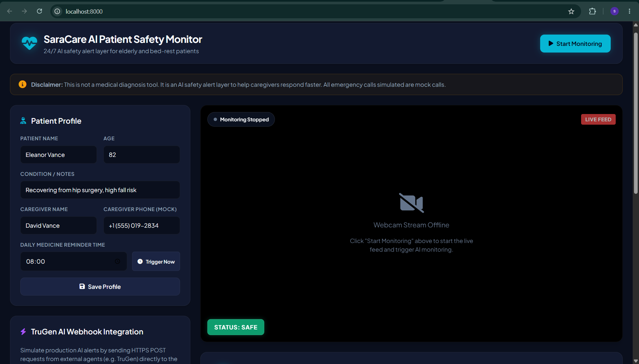This screenshot has height=364, width=639.
Task: Edit the Age field
Action: (x=142, y=155)
